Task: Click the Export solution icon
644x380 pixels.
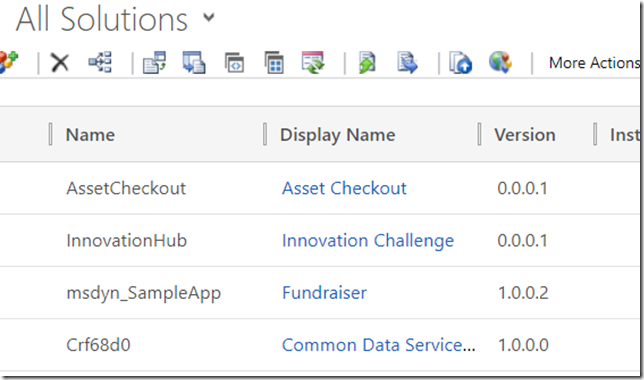Action: pos(194,62)
